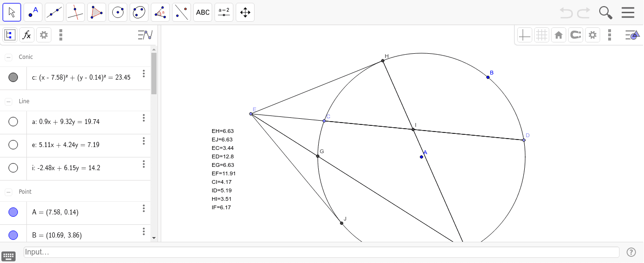Viewport: 644px width, 263px height.
Task: Click the EH=6.63 measurement text
Action: 223,131
